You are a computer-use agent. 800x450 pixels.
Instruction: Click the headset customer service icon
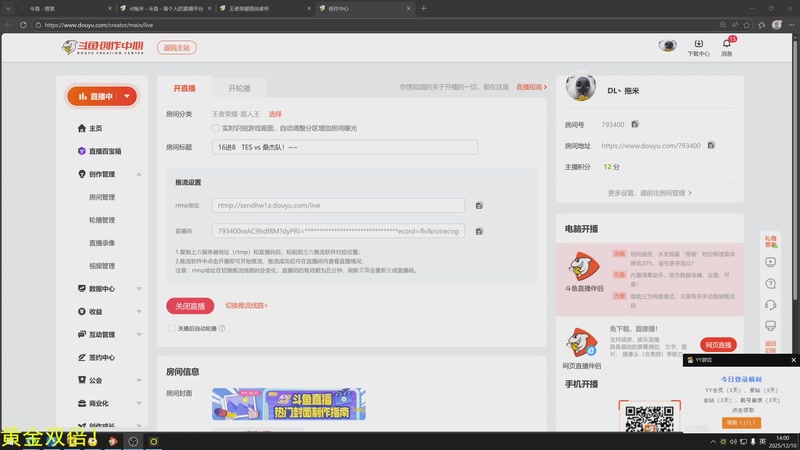pos(770,305)
